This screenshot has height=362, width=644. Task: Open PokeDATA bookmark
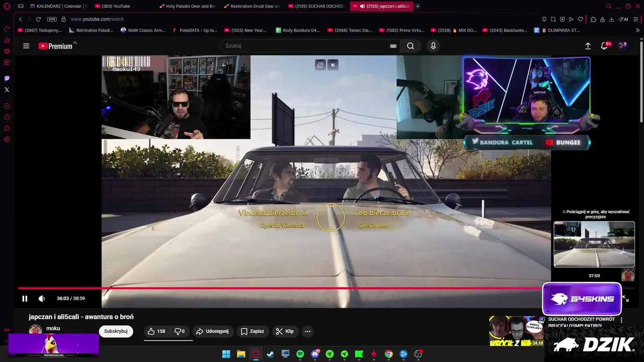click(x=194, y=30)
